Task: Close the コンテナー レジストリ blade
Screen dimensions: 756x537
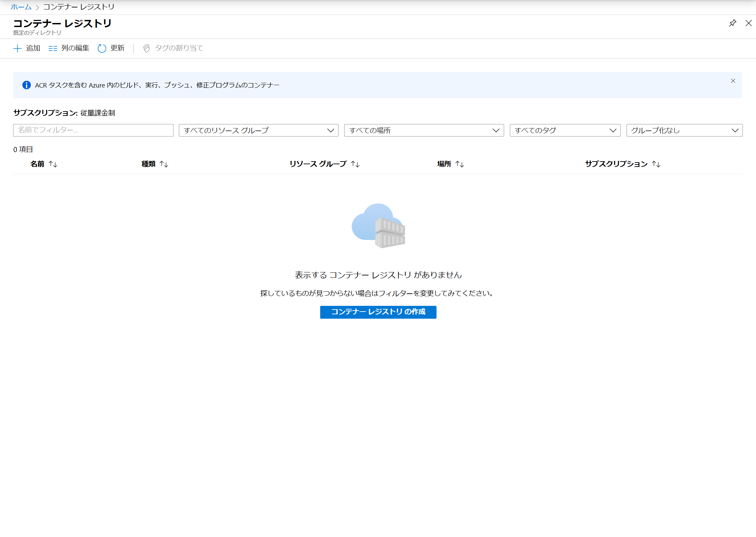Action: [x=749, y=23]
